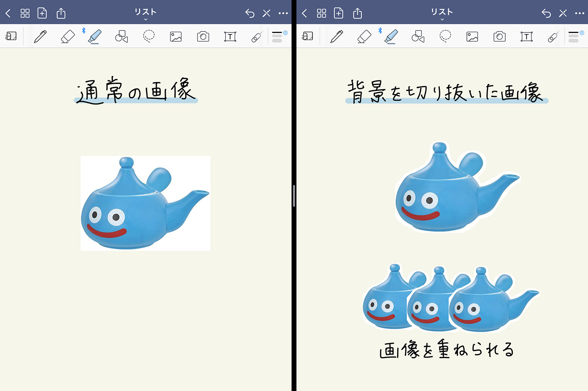Screen dimensions: 588x391
Task: Select the Laser pointer tool in left window
Action: 256,37
